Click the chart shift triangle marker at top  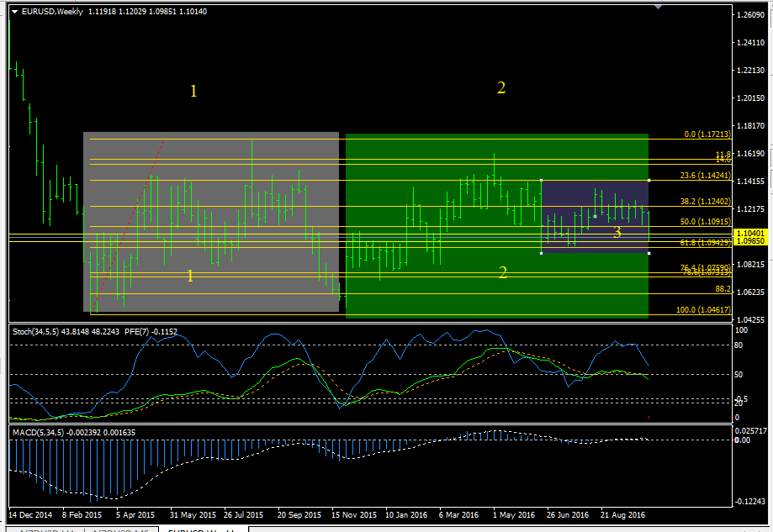(658, 7)
